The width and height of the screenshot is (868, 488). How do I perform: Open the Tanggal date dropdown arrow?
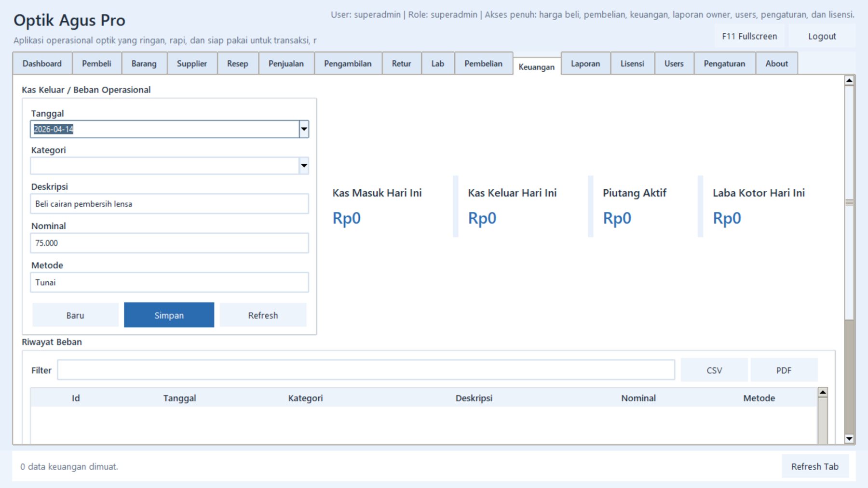tap(304, 129)
